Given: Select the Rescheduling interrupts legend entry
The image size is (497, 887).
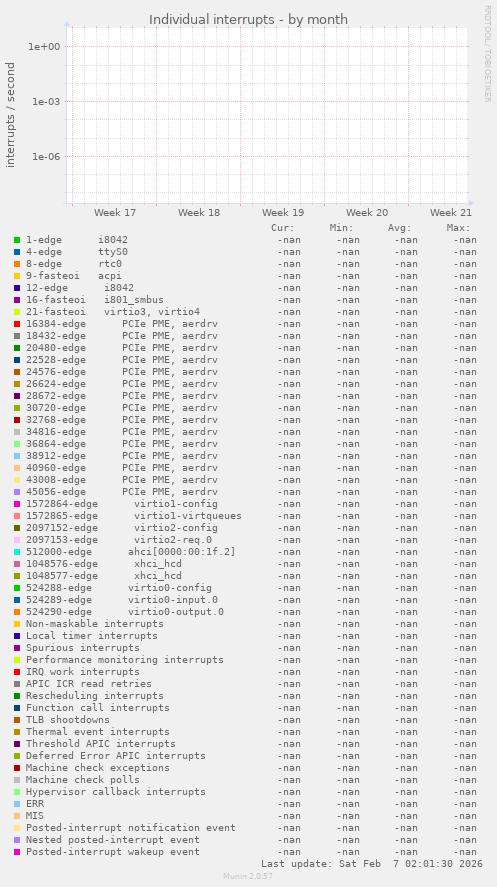Looking at the screenshot, I should pos(94,696).
